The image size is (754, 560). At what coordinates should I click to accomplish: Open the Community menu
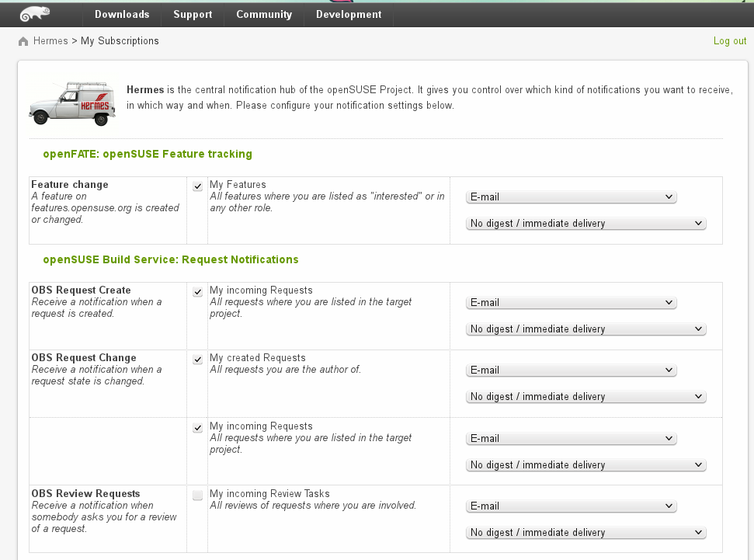(264, 15)
